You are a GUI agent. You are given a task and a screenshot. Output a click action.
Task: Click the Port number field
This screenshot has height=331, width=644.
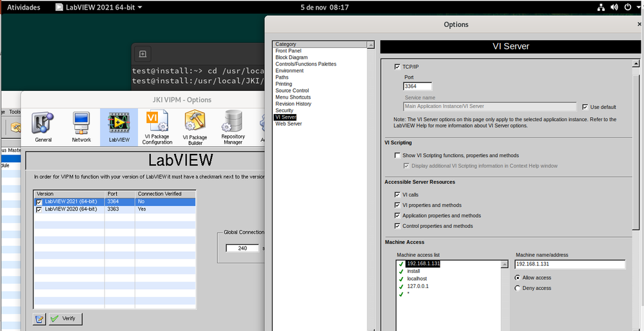point(417,86)
